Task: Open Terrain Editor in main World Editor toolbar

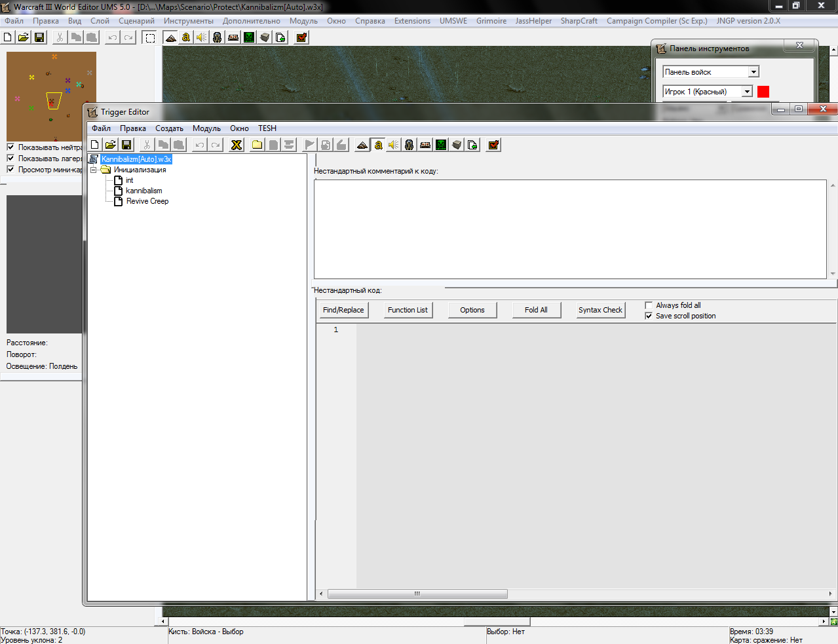Action: tap(170, 37)
